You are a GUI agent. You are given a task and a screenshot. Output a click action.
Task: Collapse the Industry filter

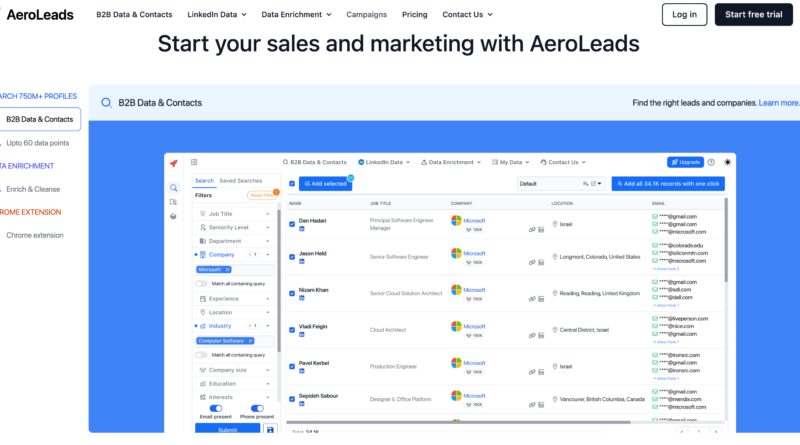pos(235,326)
